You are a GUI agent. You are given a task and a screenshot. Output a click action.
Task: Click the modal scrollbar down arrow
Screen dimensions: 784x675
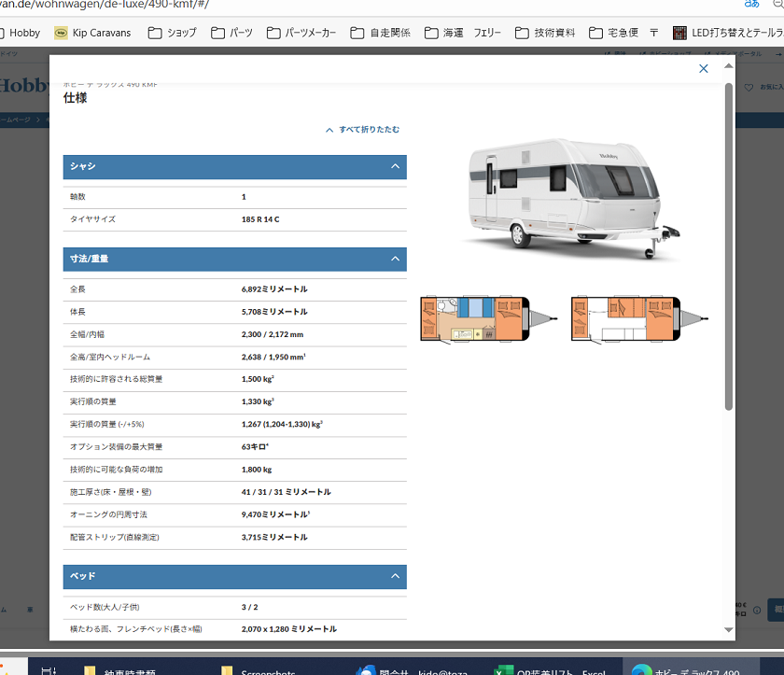point(729,630)
